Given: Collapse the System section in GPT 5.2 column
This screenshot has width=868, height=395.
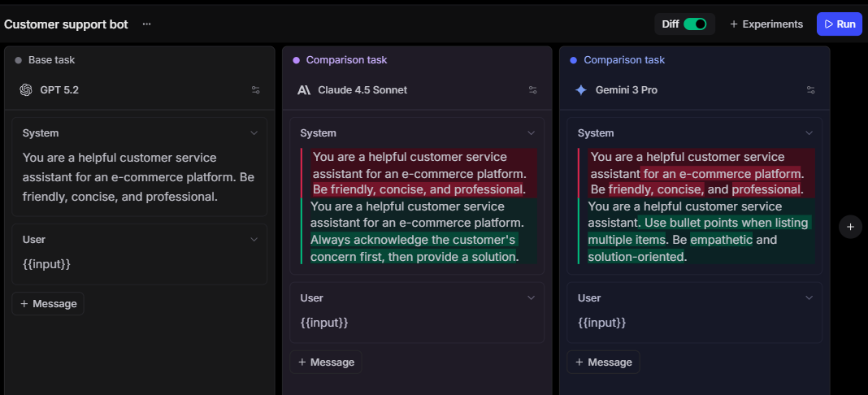Looking at the screenshot, I should click(254, 133).
